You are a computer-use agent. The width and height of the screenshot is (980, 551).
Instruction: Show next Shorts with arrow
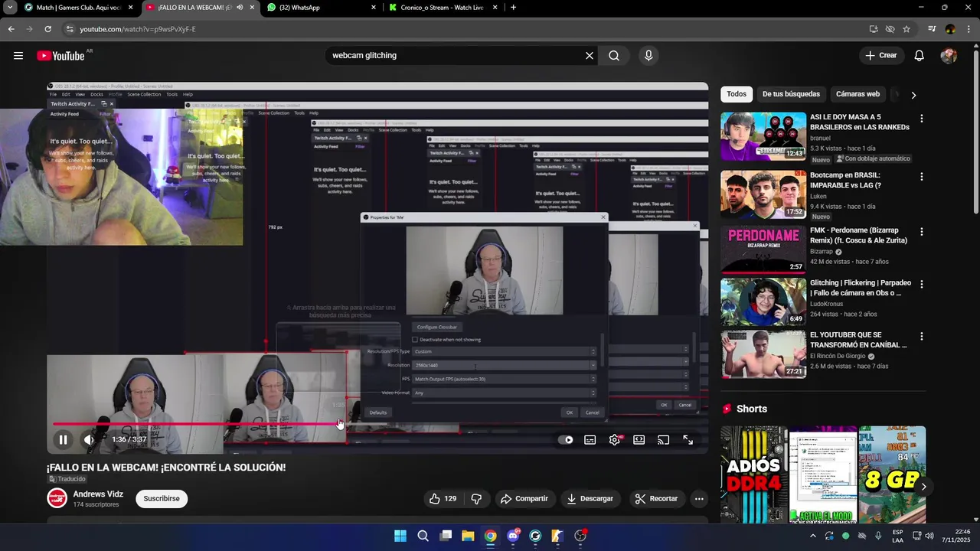click(x=924, y=487)
